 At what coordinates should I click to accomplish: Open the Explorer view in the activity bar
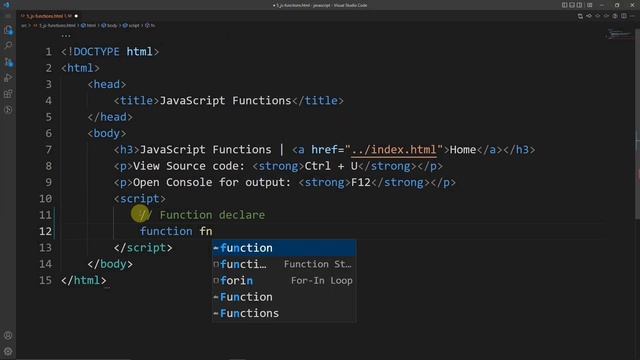8,30
